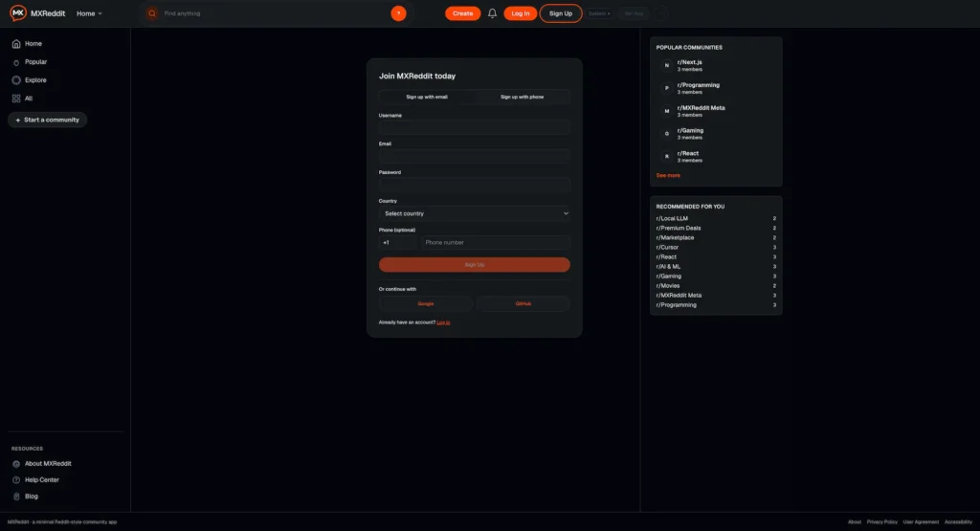Click the Home sidebar icon
The height and width of the screenshot is (531, 980).
pyautogui.click(x=16, y=44)
